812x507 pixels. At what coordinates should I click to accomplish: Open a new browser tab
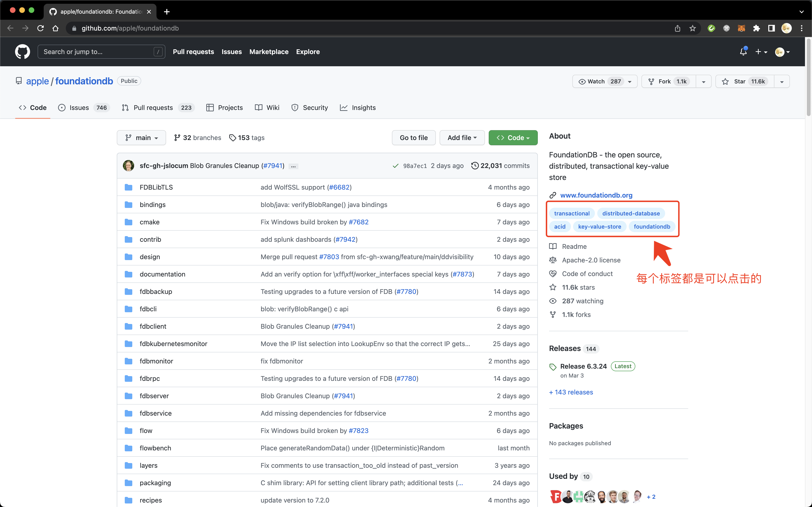coord(167,12)
